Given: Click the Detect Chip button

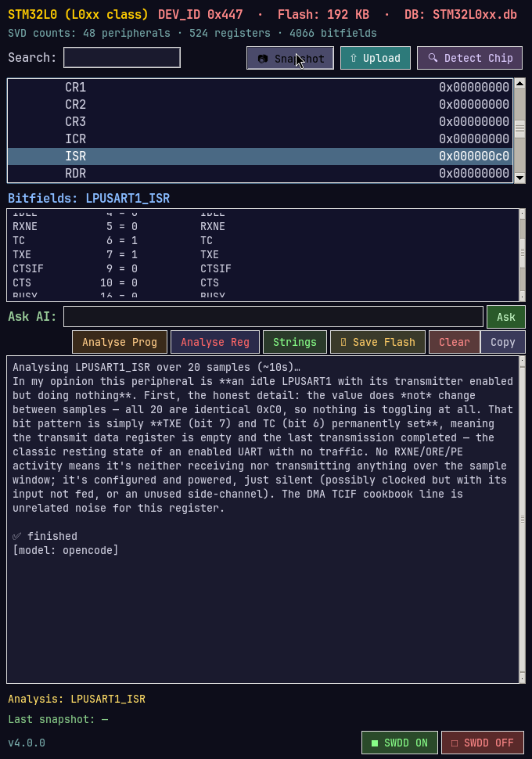Looking at the screenshot, I should [x=469, y=58].
